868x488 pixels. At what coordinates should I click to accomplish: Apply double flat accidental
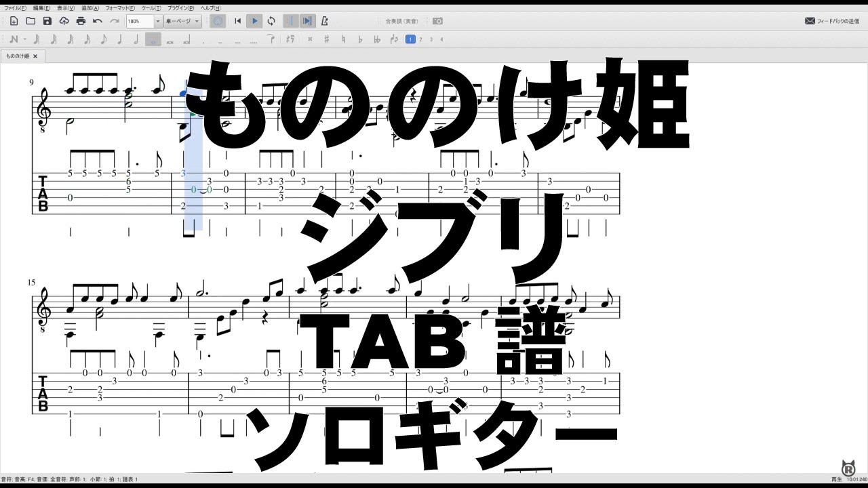click(x=377, y=39)
